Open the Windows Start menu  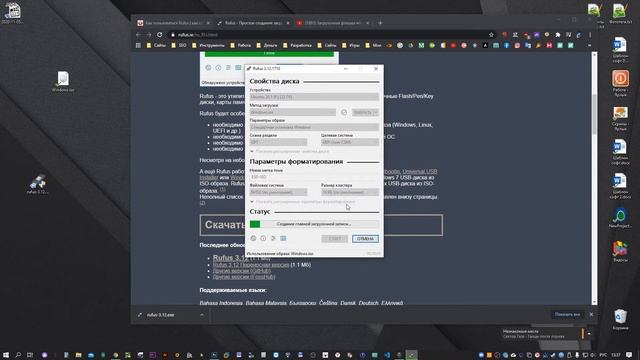coord(6,355)
